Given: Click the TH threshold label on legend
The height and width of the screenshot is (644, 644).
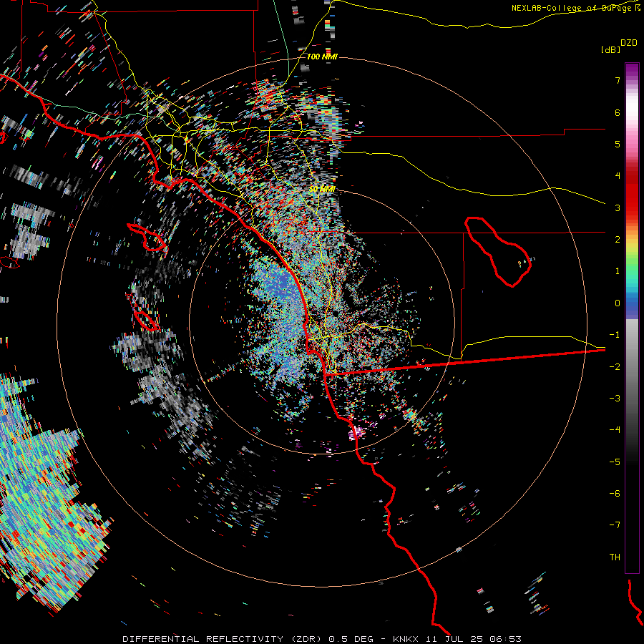Looking at the screenshot, I should point(615,557).
